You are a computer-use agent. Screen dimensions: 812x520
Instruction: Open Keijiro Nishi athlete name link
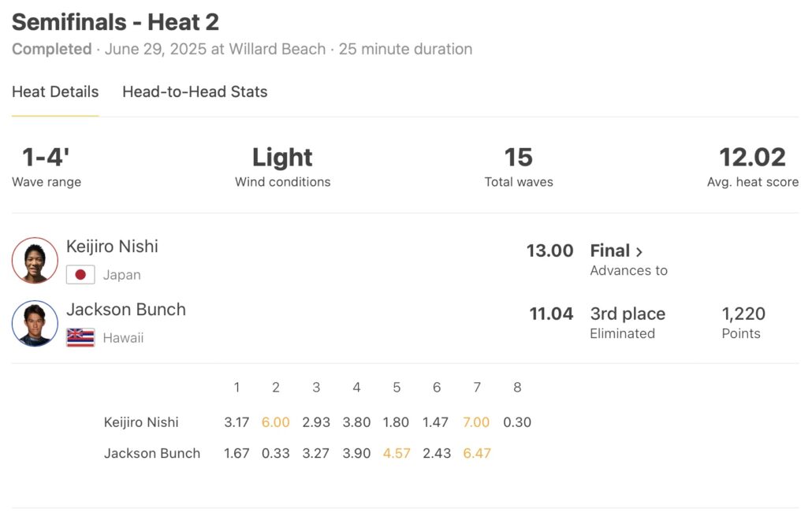(x=112, y=247)
